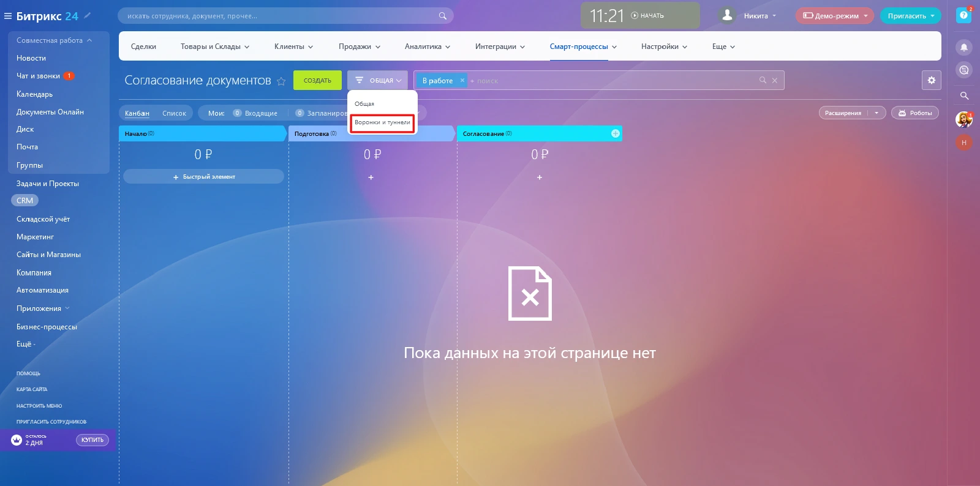Image resolution: width=980 pixels, height=486 pixels.
Task: Click the search magnifier in the right sidebar
Action: (x=964, y=95)
